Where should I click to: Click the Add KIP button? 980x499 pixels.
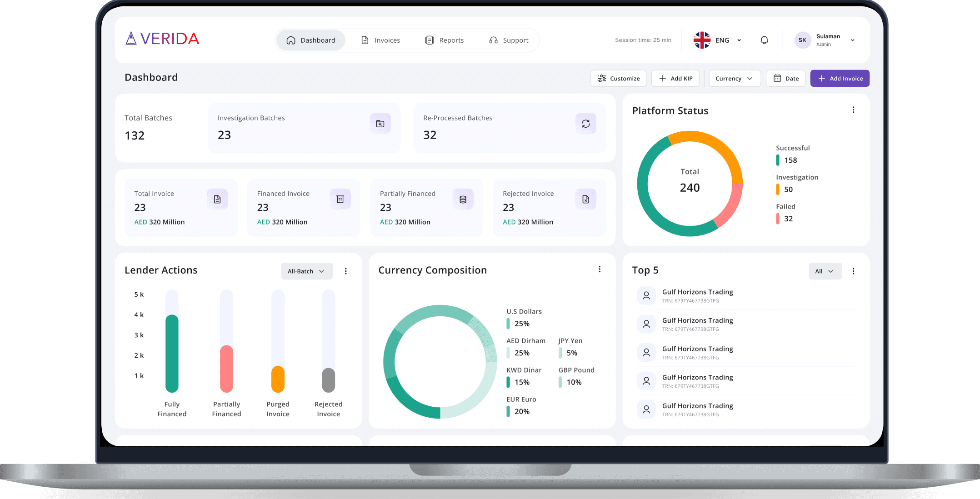tap(676, 79)
